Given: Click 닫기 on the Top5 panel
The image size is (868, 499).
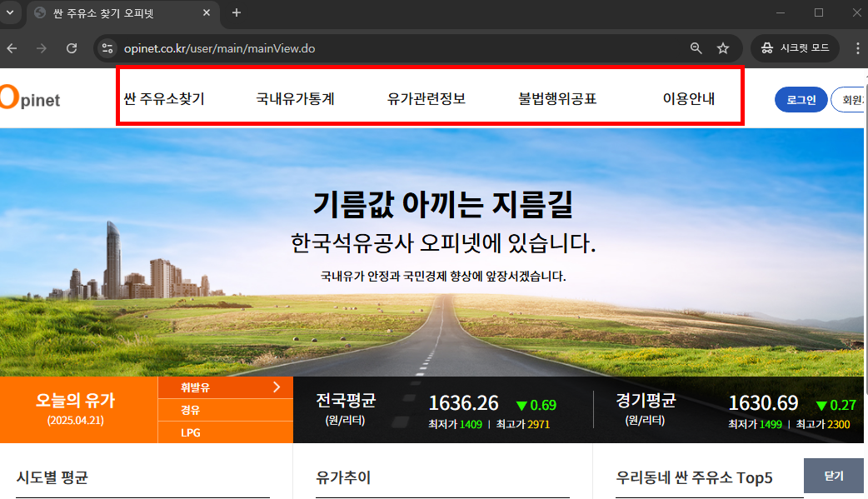Looking at the screenshot, I should tap(833, 476).
